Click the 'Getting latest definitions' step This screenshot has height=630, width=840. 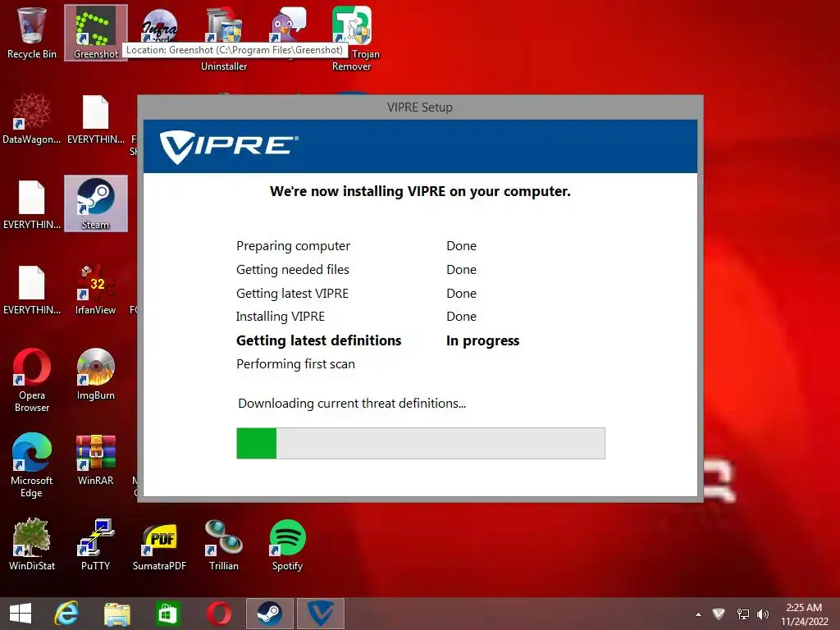319,340
